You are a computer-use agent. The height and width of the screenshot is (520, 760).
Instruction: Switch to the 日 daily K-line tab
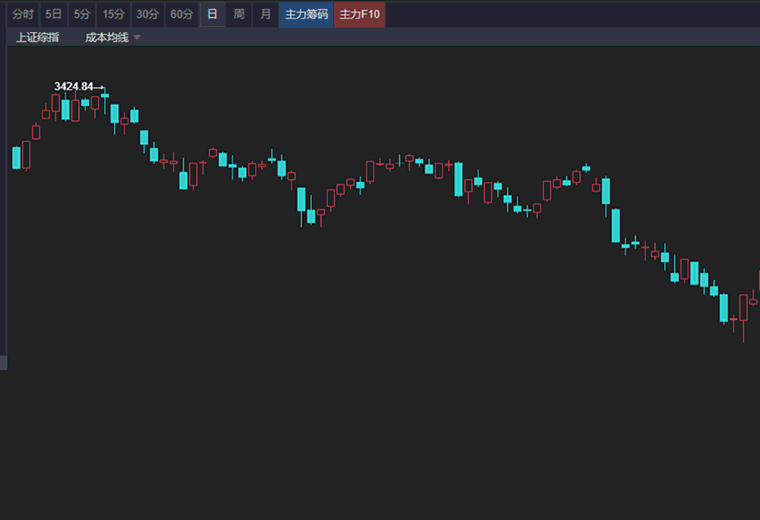(212, 15)
